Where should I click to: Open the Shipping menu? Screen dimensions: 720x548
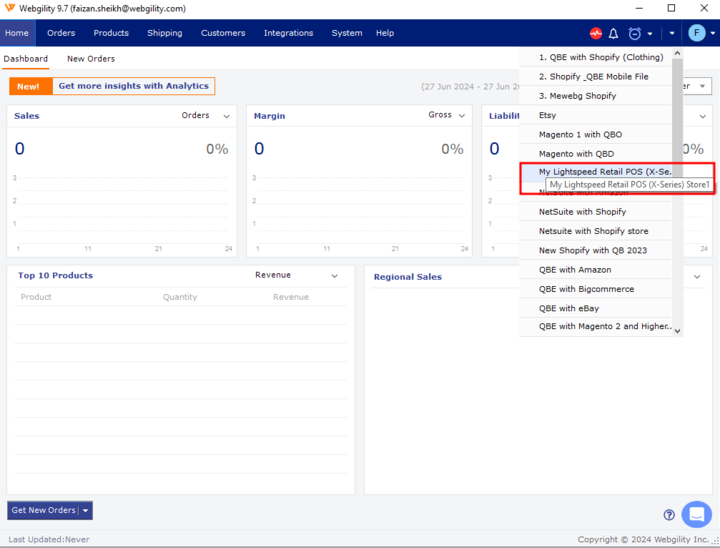click(x=165, y=33)
